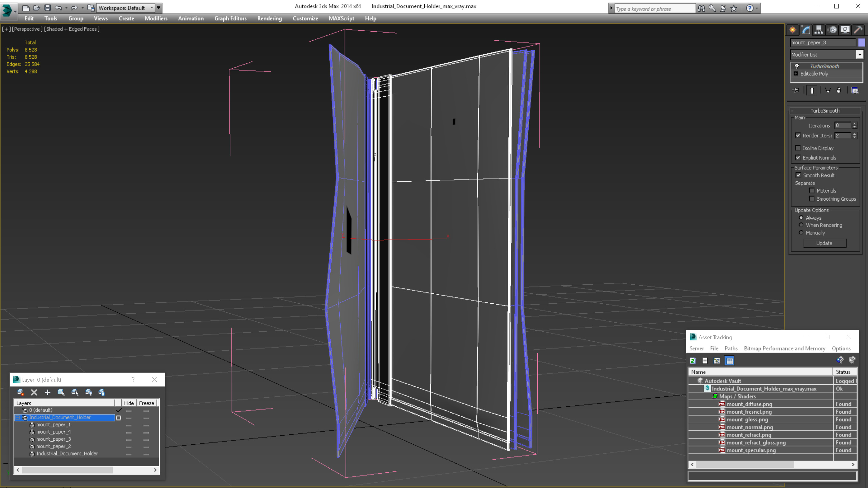Click Highlight Selected Objects' Layers icon
The height and width of the screenshot is (488, 868).
click(75, 392)
